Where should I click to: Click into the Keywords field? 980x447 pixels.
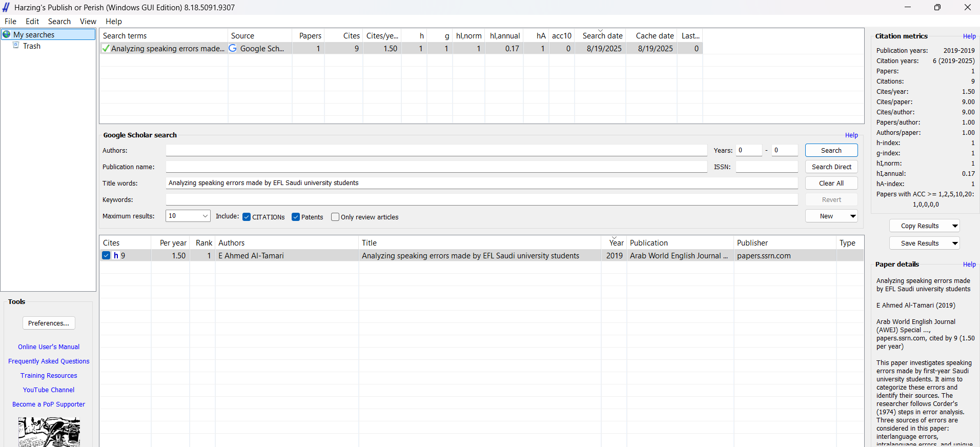(x=482, y=199)
